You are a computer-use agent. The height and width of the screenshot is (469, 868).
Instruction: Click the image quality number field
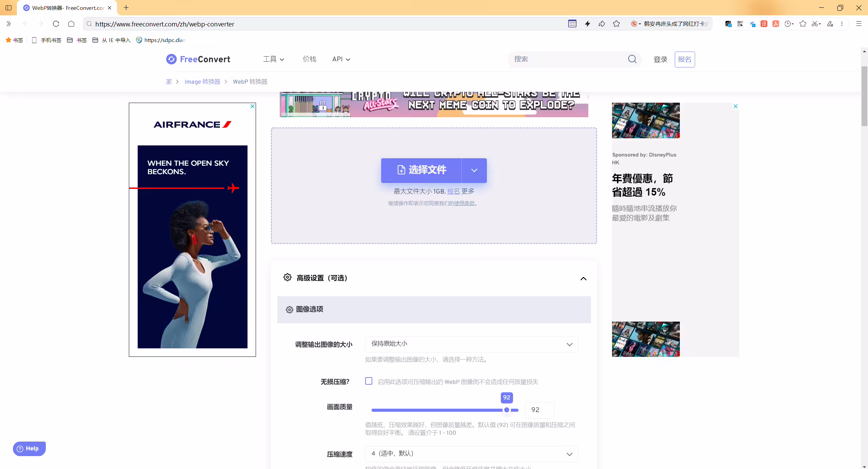(x=539, y=410)
